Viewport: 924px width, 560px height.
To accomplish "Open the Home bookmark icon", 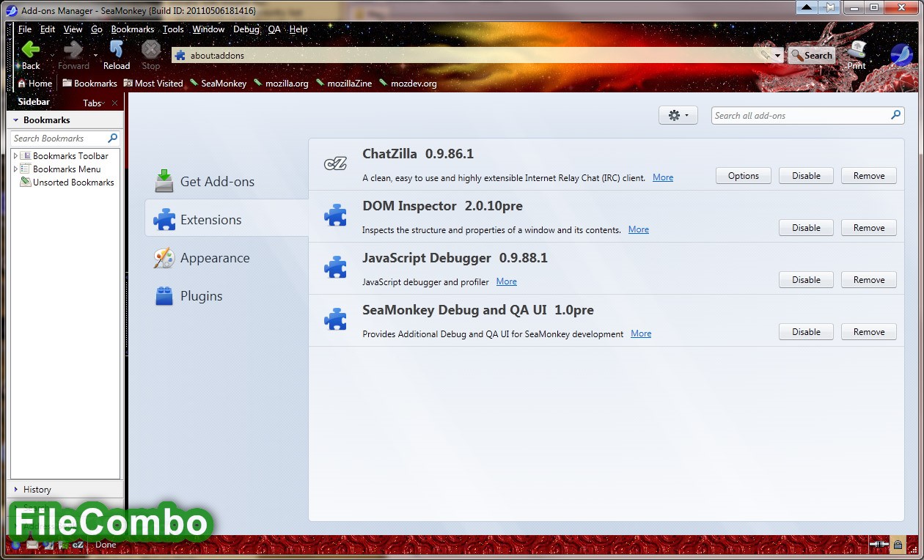I will pyautogui.click(x=21, y=83).
